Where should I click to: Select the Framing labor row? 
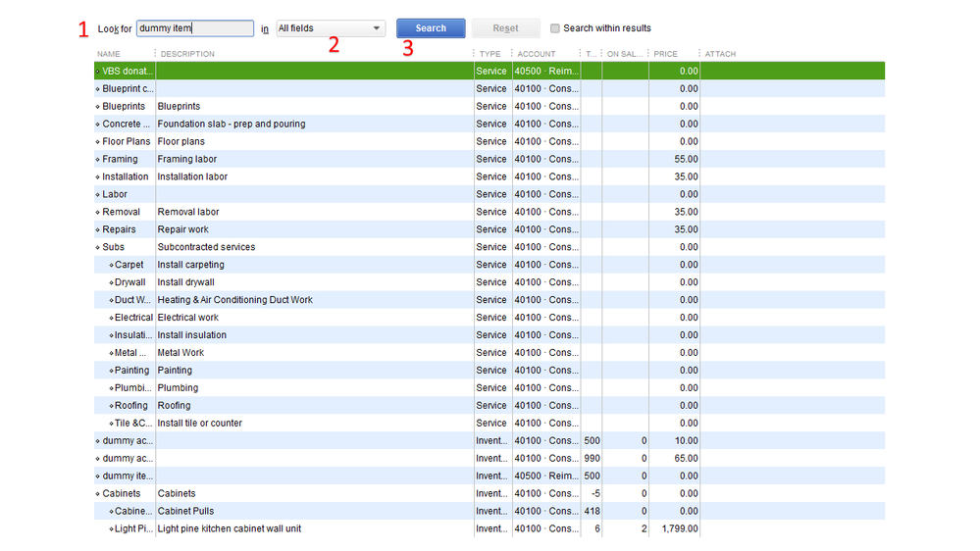(x=490, y=159)
